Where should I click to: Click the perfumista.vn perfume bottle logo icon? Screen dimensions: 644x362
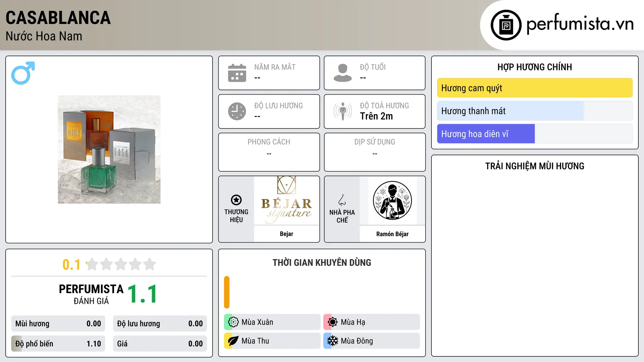506,25
